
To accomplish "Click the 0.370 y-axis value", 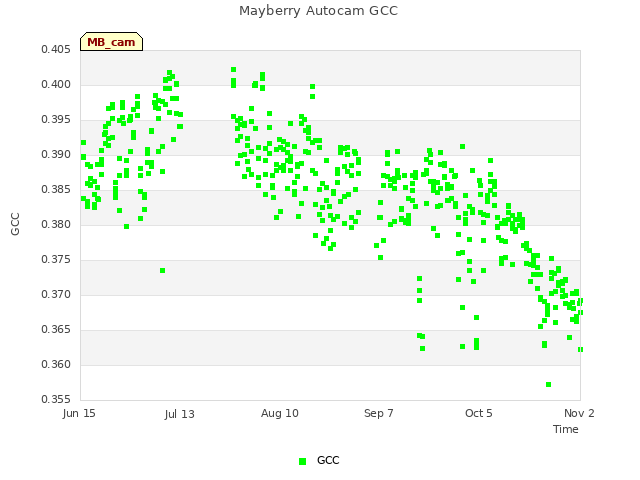I will click(56, 294).
